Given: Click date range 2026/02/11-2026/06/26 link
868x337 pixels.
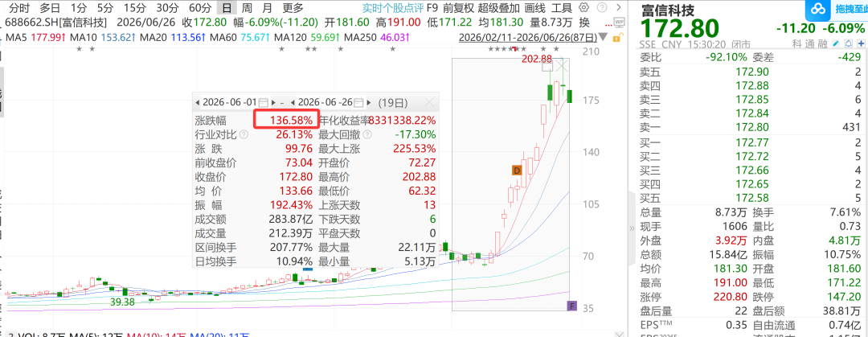Looking at the screenshot, I should tap(528, 38).
